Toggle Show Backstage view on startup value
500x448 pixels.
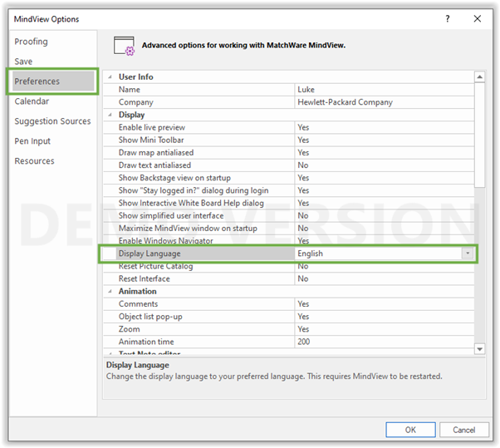(x=385, y=178)
